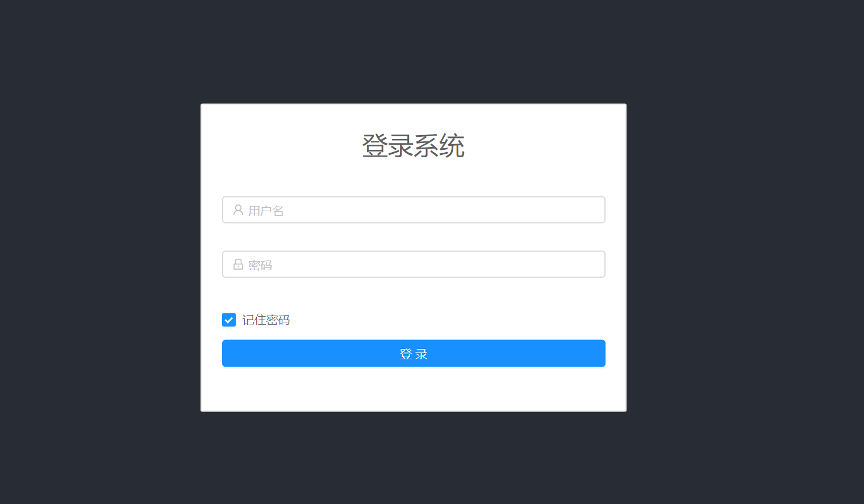Click inside the username text box

point(414,210)
